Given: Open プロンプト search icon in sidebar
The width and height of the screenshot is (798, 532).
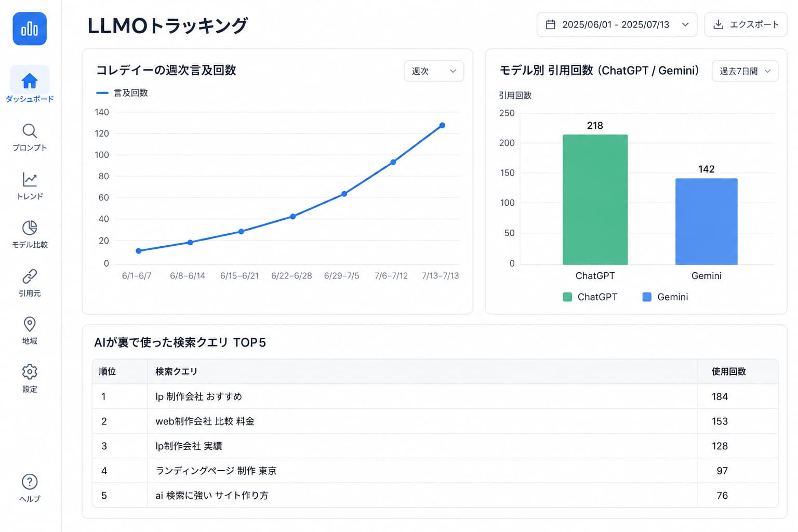Looking at the screenshot, I should [30, 130].
